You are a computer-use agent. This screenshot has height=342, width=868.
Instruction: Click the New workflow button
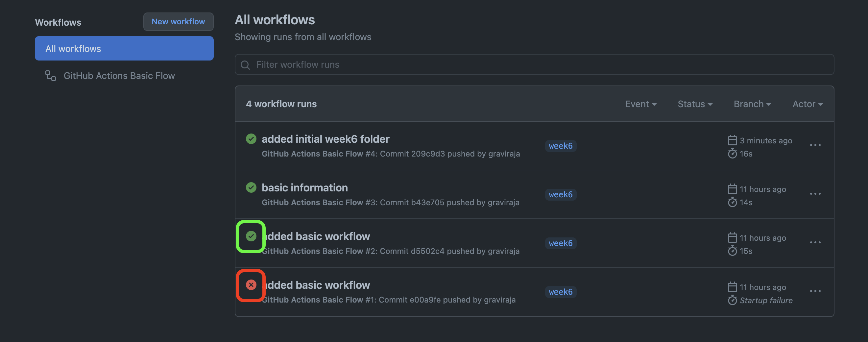tap(178, 22)
